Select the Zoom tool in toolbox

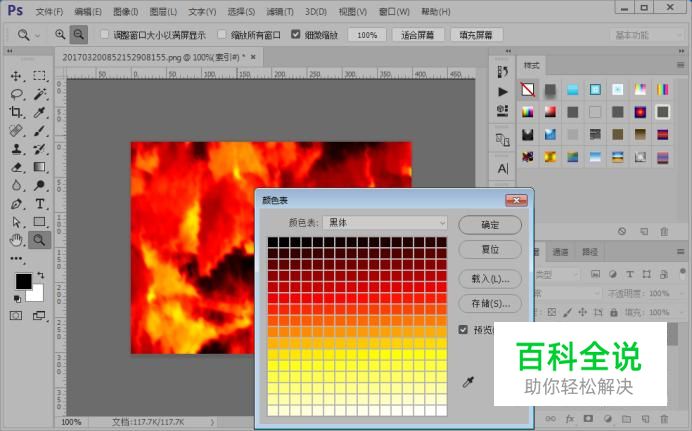point(40,240)
